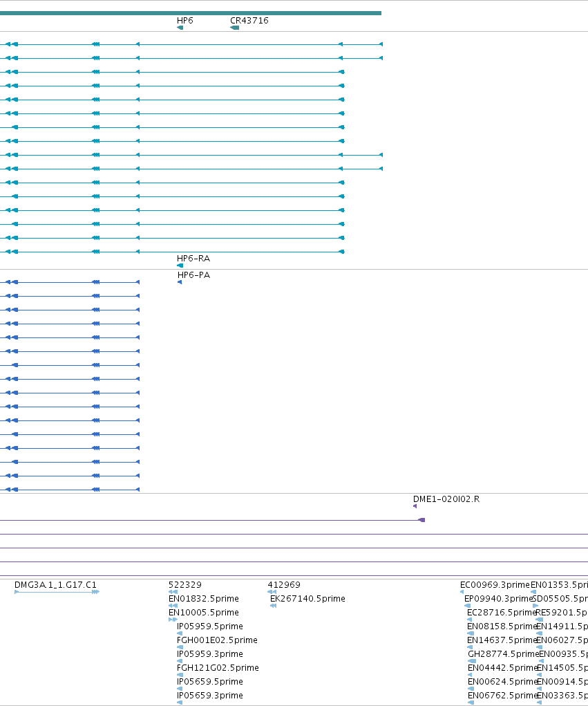Click the IP05659.3prime label
This screenshot has width=588, height=706.
point(210,696)
